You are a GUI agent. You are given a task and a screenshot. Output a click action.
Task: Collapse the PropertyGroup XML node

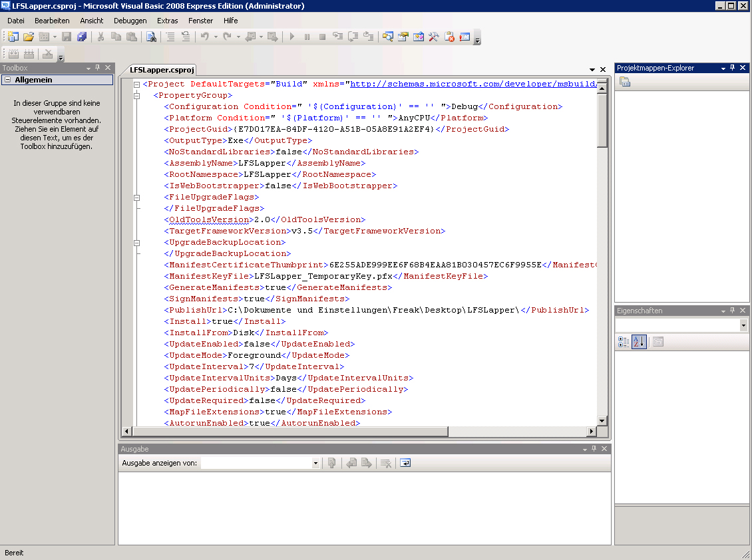[136, 95]
